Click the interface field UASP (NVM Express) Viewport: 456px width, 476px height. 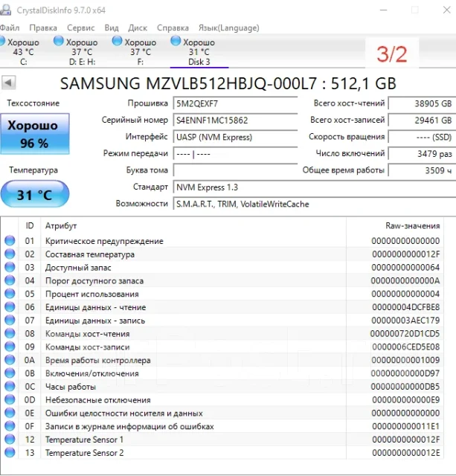(x=235, y=137)
